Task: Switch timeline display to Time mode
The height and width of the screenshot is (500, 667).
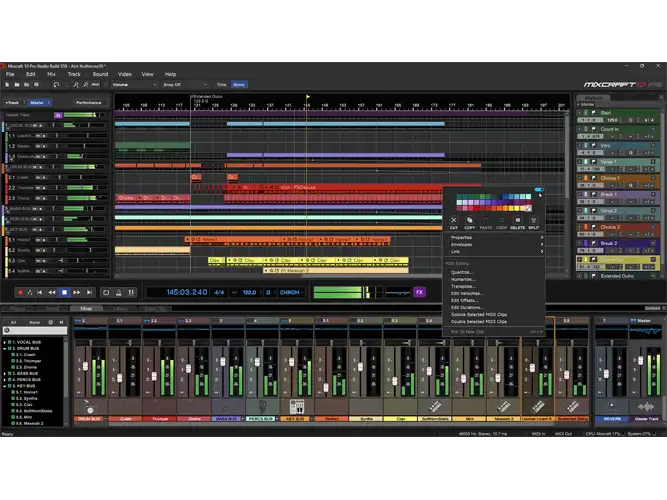Action: (222, 85)
